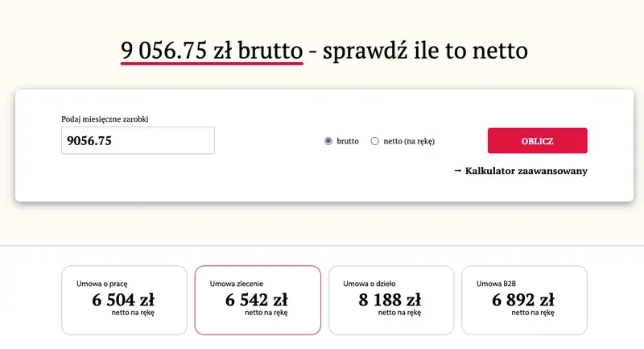Choose the Umowa o dzieło card
The width and height of the screenshot is (644, 349).
click(390, 300)
